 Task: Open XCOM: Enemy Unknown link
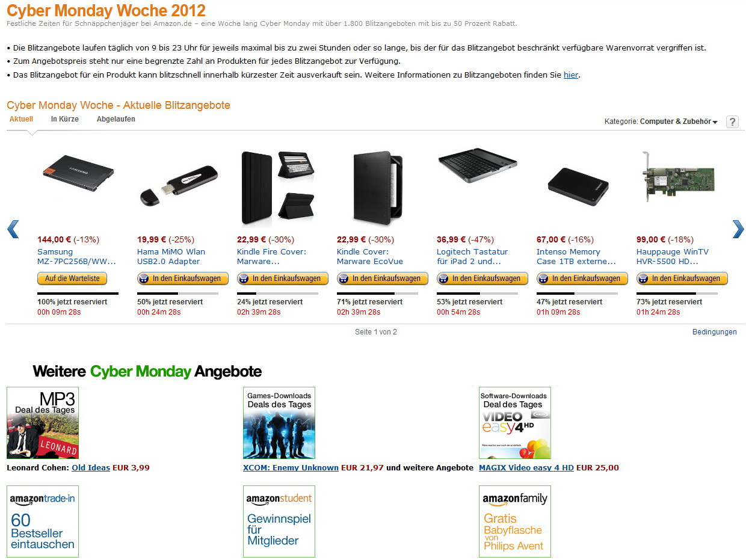tap(291, 468)
